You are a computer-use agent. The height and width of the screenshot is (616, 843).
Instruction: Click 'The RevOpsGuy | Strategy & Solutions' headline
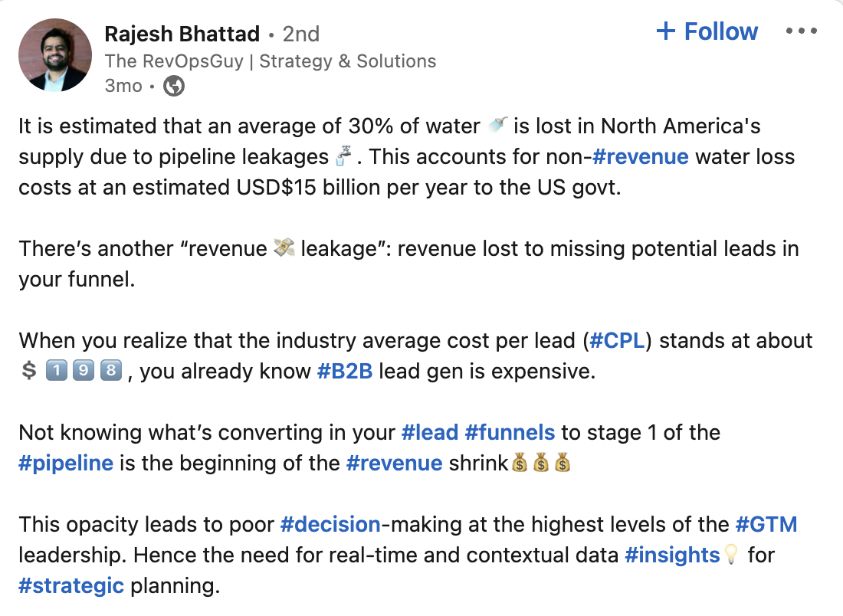[271, 61]
